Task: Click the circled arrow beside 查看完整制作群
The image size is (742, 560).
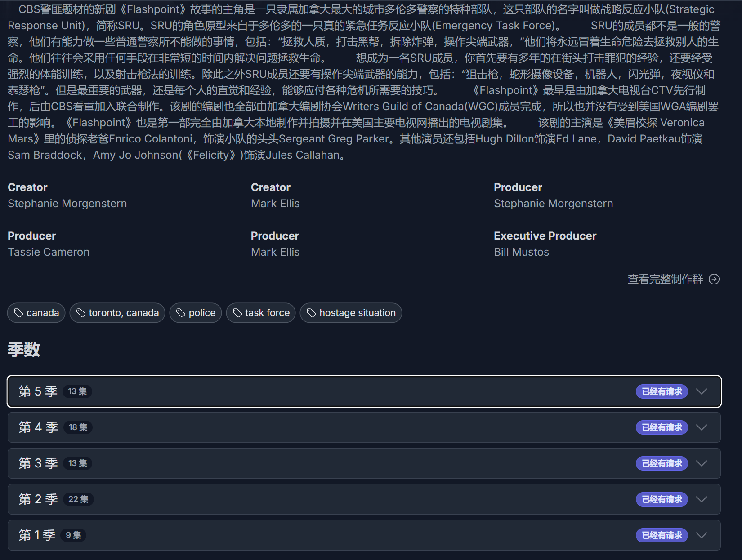Action: (714, 279)
